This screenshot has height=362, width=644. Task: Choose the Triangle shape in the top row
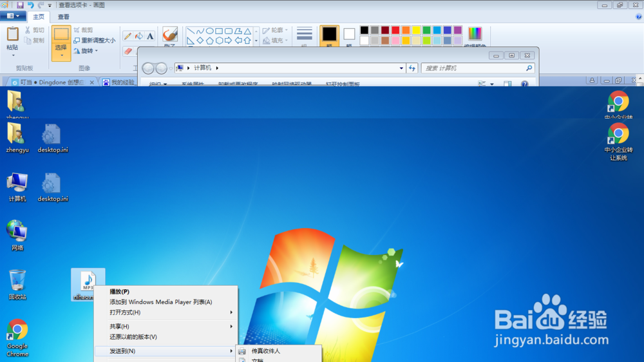[x=247, y=31]
